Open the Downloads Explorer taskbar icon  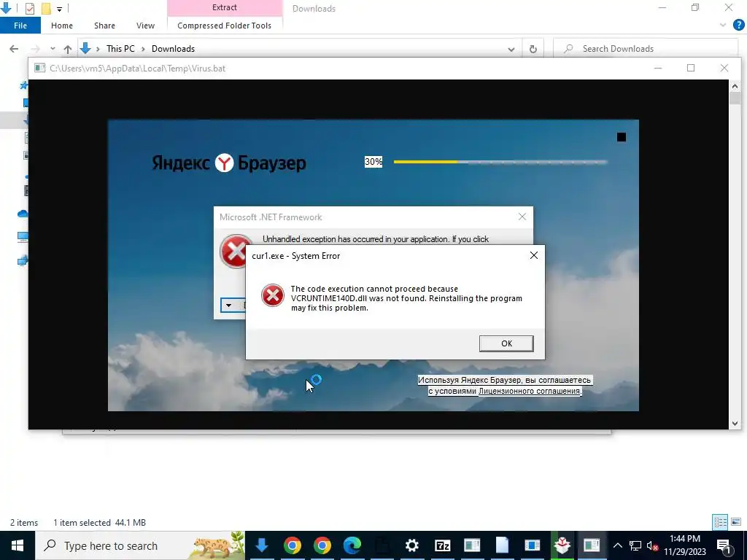262,545
